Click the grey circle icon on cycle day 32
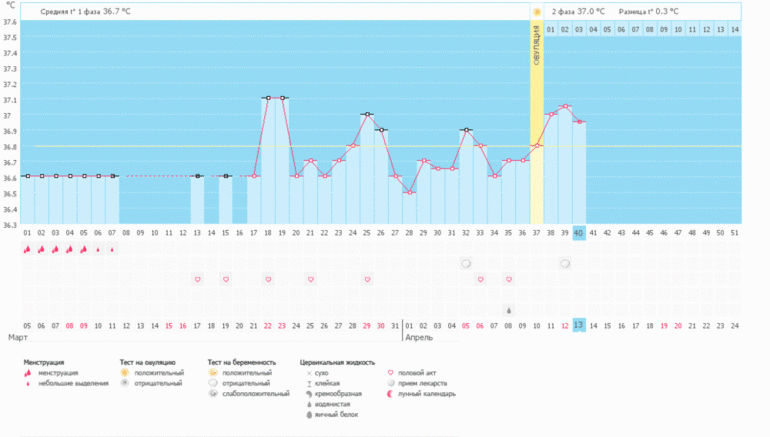 point(466,264)
